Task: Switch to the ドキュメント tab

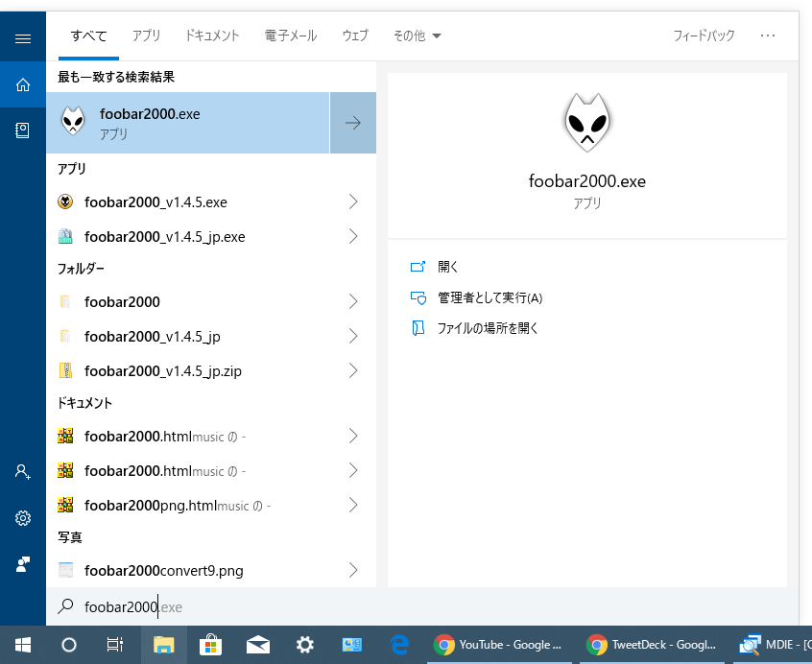Action: (x=212, y=36)
